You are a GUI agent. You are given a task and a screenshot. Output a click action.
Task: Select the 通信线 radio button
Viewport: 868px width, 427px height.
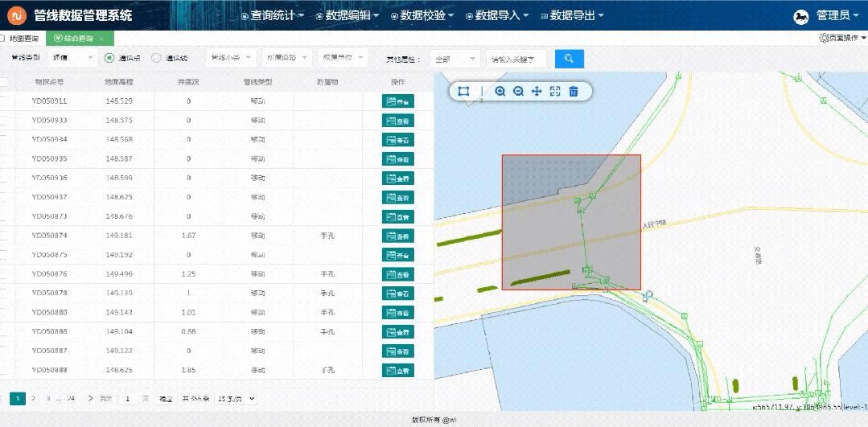coord(156,58)
